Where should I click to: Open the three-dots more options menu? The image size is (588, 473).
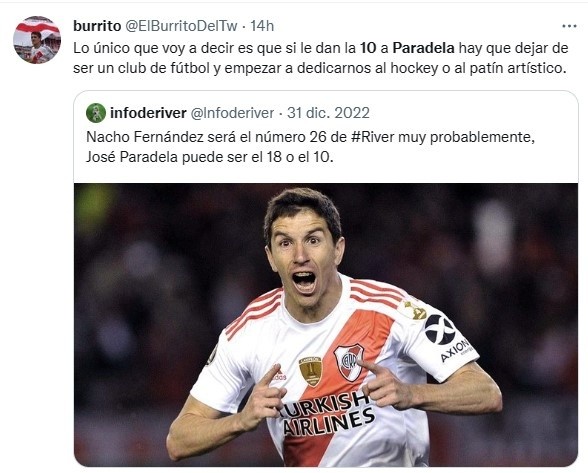pos(569,26)
